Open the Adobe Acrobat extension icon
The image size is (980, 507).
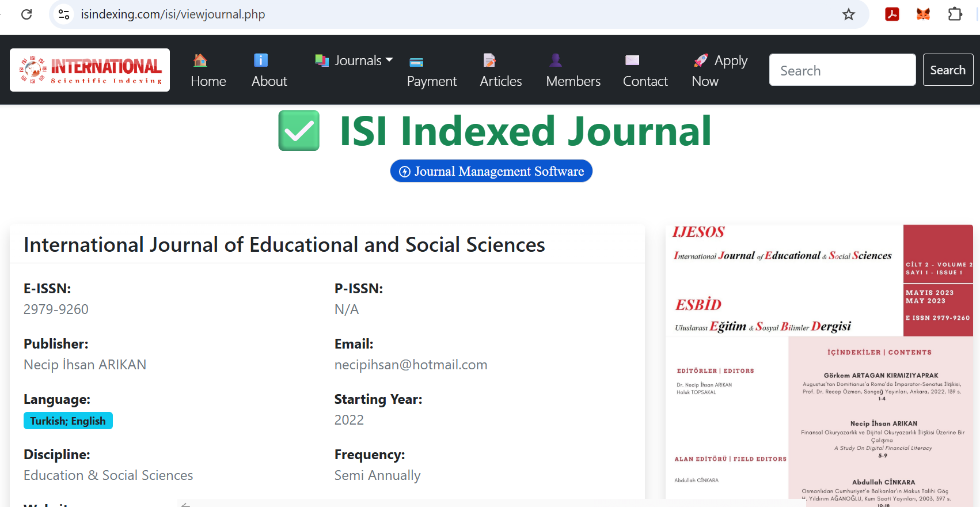[892, 14]
